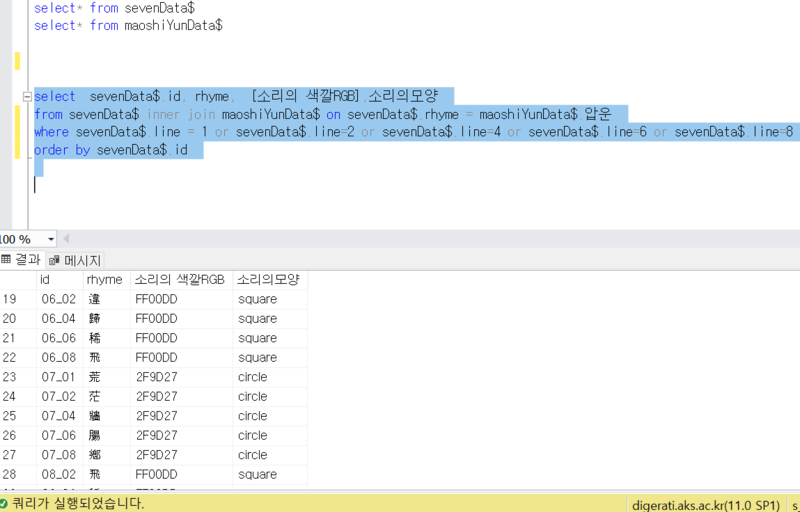
Task: Click the circle cell in row 26
Action: (x=270, y=435)
